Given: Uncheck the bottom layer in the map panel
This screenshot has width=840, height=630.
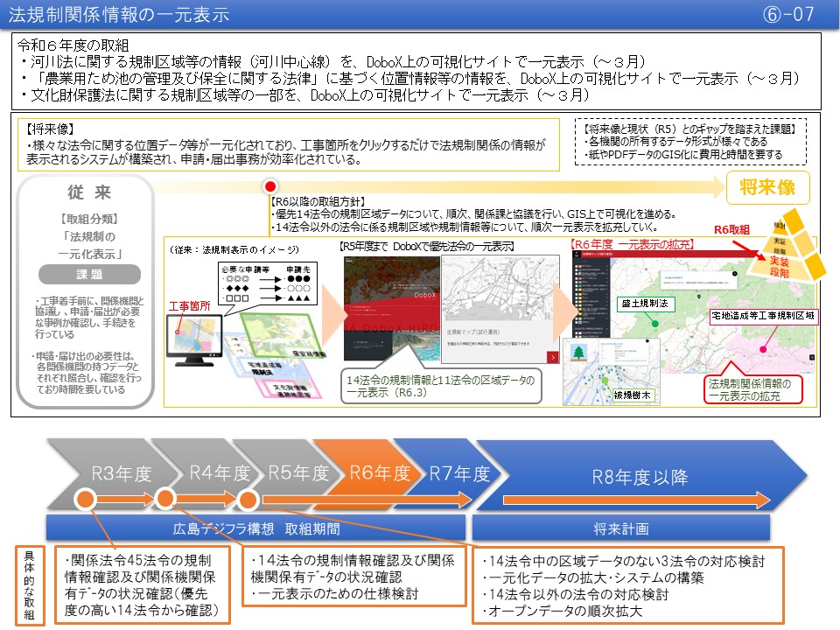Looking at the screenshot, I should pyautogui.click(x=577, y=336).
